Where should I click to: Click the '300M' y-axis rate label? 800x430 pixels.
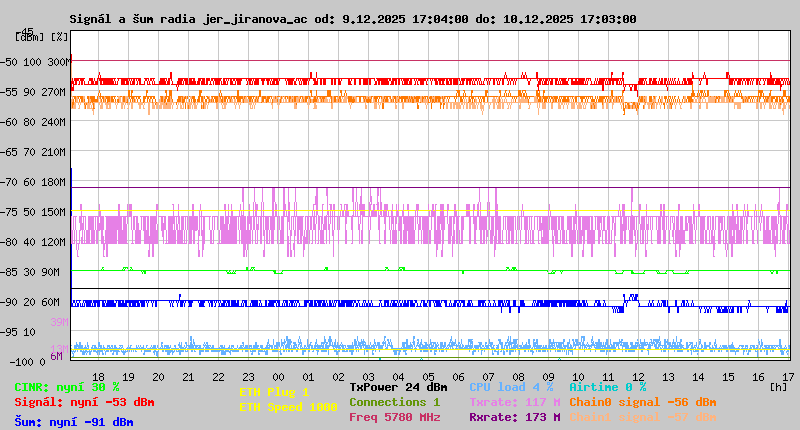point(59,62)
